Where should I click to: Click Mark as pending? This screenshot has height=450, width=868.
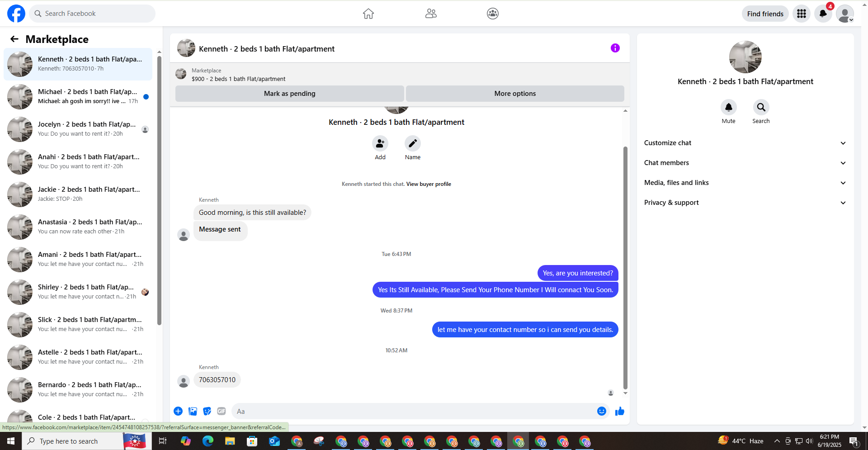pyautogui.click(x=290, y=94)
